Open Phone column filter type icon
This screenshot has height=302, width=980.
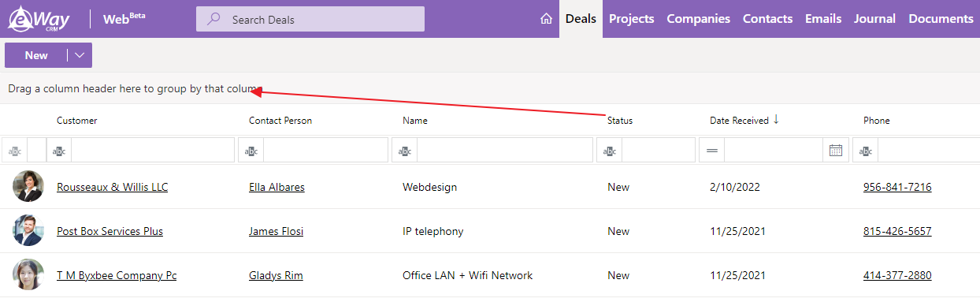pyautogui.click(x=865, y=150)
